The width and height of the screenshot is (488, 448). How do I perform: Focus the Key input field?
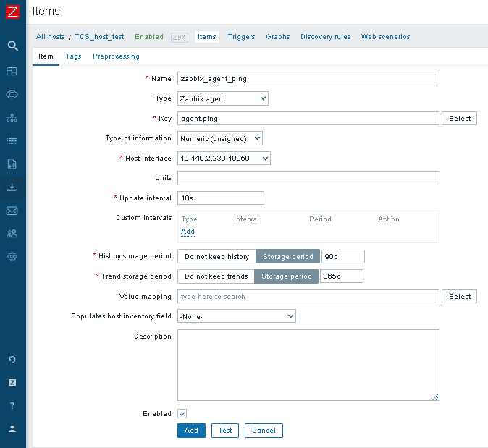click(308, 119)
